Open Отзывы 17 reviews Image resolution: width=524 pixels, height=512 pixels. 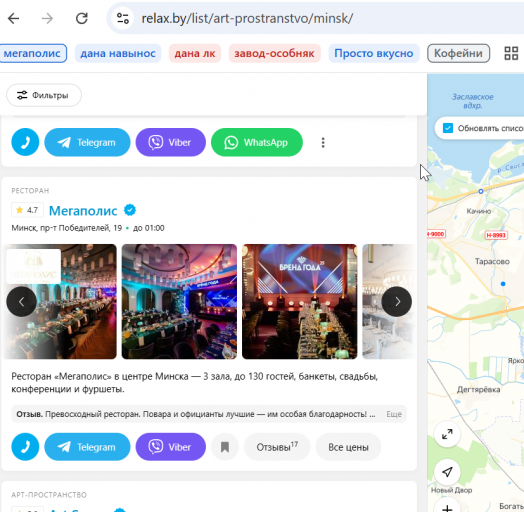click(277, 447)
